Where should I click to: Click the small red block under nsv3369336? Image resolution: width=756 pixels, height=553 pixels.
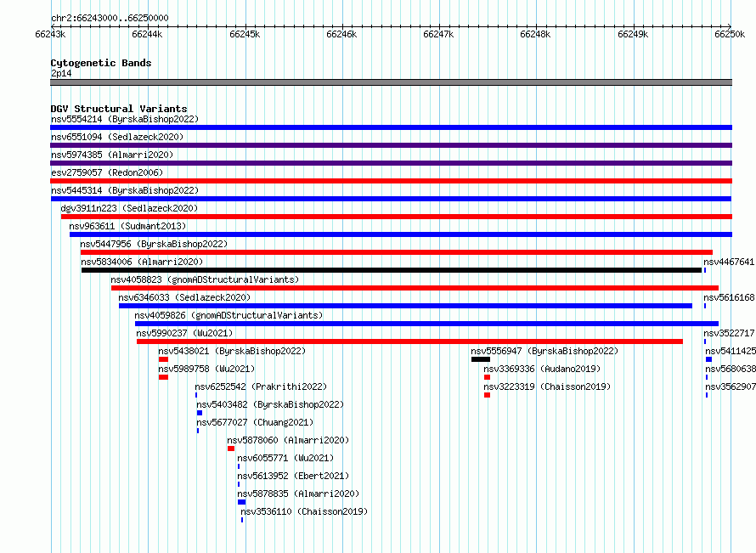(487, 377)
